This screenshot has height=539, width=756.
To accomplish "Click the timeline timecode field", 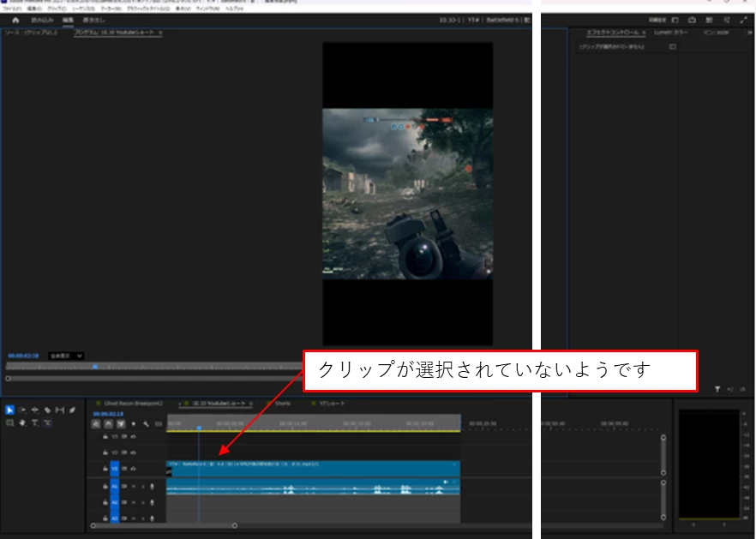I will pyautogui.click(x=108, y=414).
